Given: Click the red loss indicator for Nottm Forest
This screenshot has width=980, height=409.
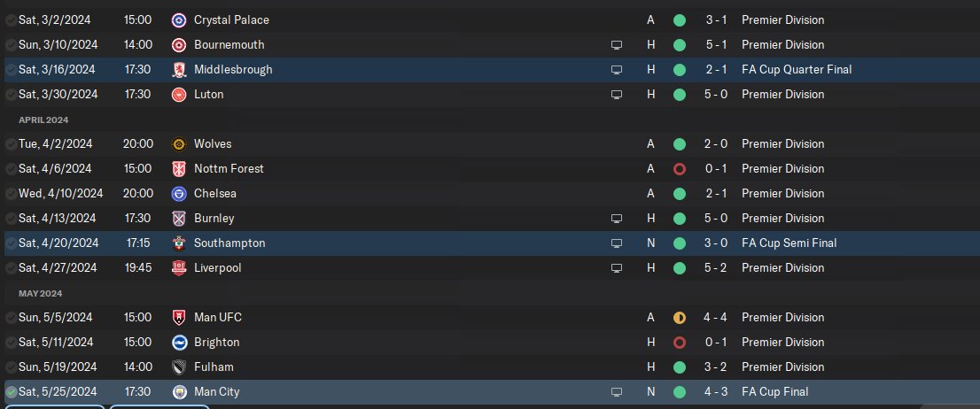Looking at the screenshot, I should [680, 168].
